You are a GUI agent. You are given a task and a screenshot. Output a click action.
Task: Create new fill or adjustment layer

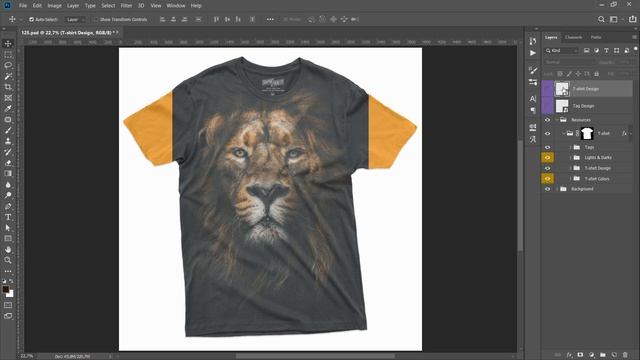click(x=591, y=355)
